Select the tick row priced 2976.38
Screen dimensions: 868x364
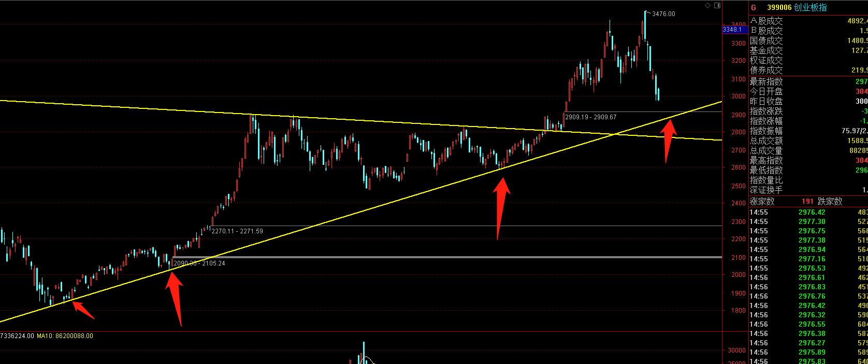point(808,333)
